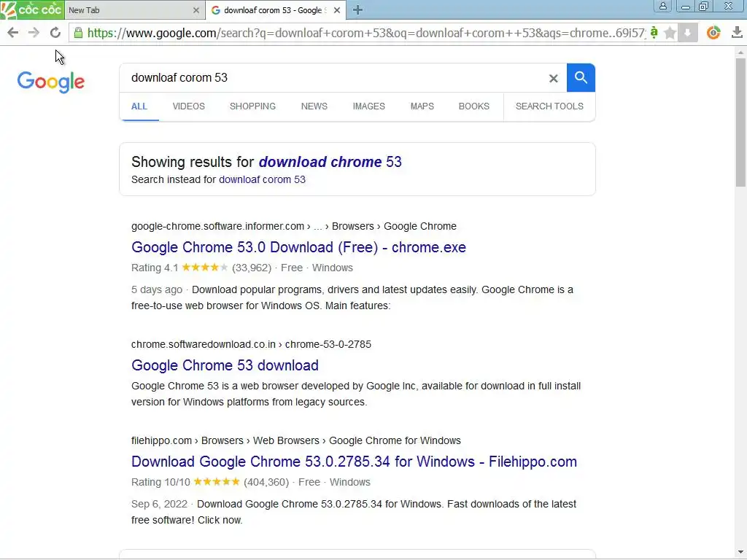
Task: Click the scrollbar down arrow
Action: [740, 552]
